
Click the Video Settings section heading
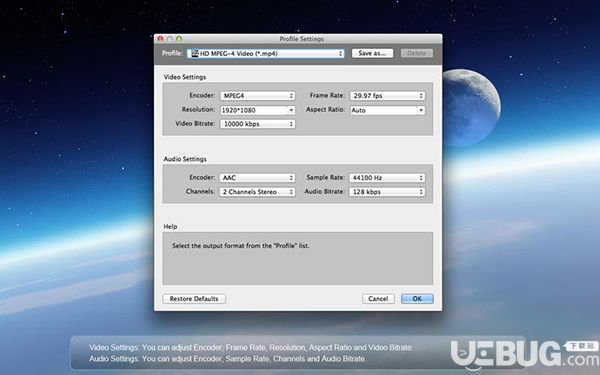[x=185, y=77]
